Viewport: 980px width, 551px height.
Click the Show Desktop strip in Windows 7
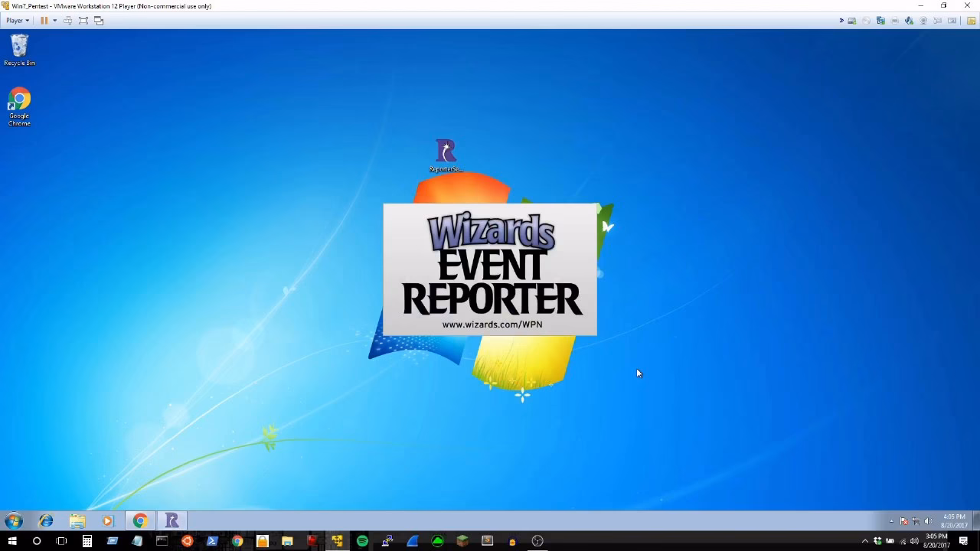[x=976, y=521]
